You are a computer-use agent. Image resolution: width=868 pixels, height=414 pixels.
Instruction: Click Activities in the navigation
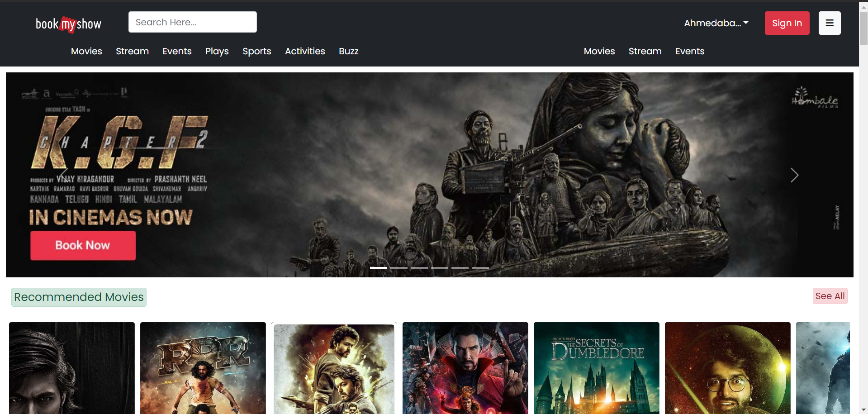[304, 51]
